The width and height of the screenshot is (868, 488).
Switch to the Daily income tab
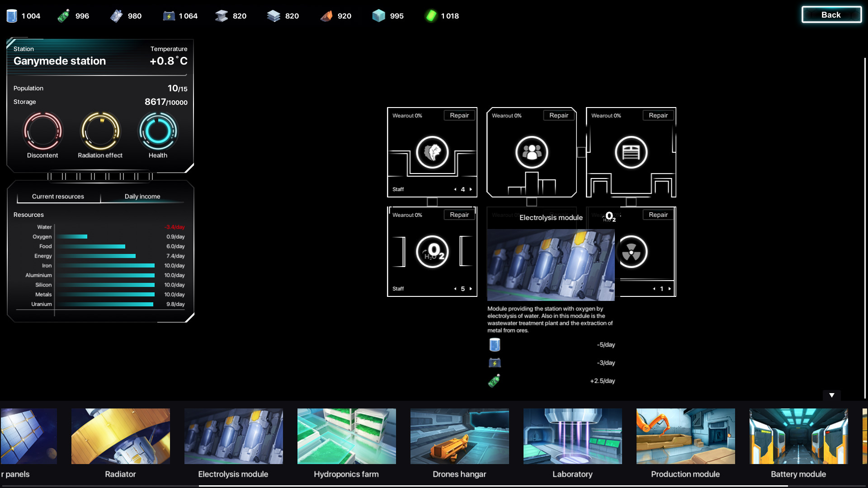(143, 196)
